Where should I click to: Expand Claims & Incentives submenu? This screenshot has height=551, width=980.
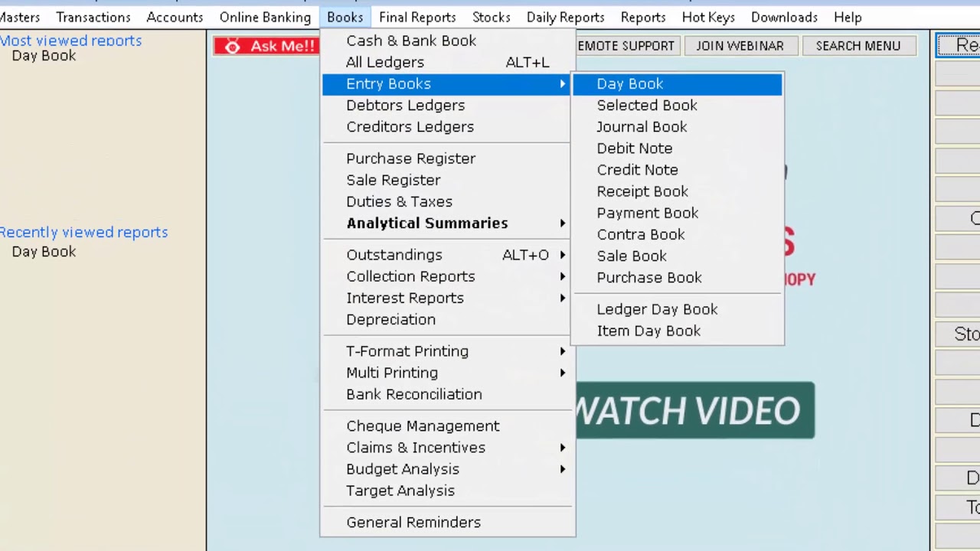click(448, 448)
